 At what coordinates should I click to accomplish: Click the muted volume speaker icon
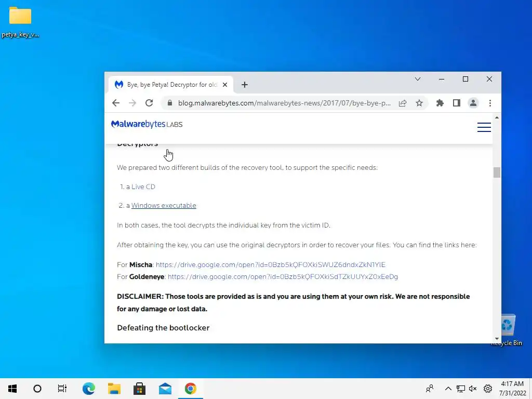tap(473, 389)
